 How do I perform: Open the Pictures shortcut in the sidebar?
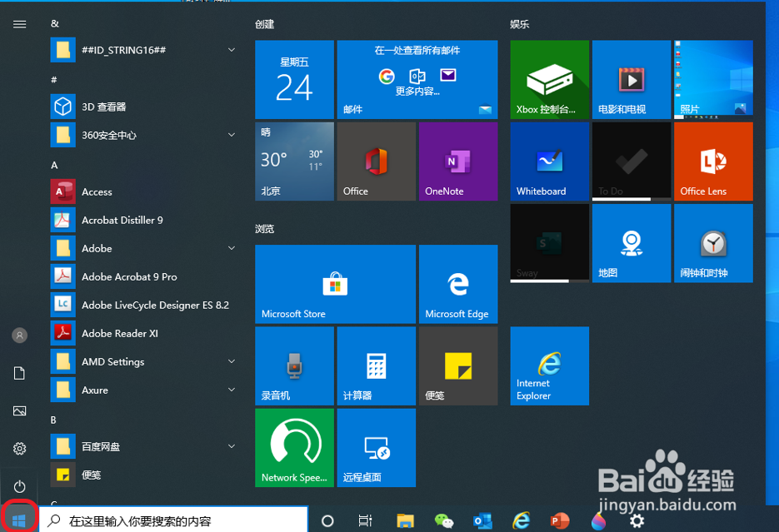coord(19,411)
